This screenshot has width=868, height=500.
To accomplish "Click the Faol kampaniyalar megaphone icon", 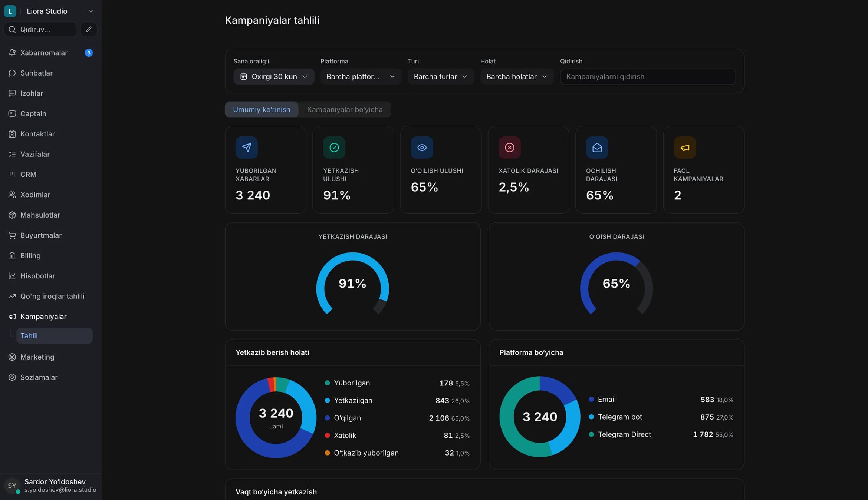I will point(685,148).
